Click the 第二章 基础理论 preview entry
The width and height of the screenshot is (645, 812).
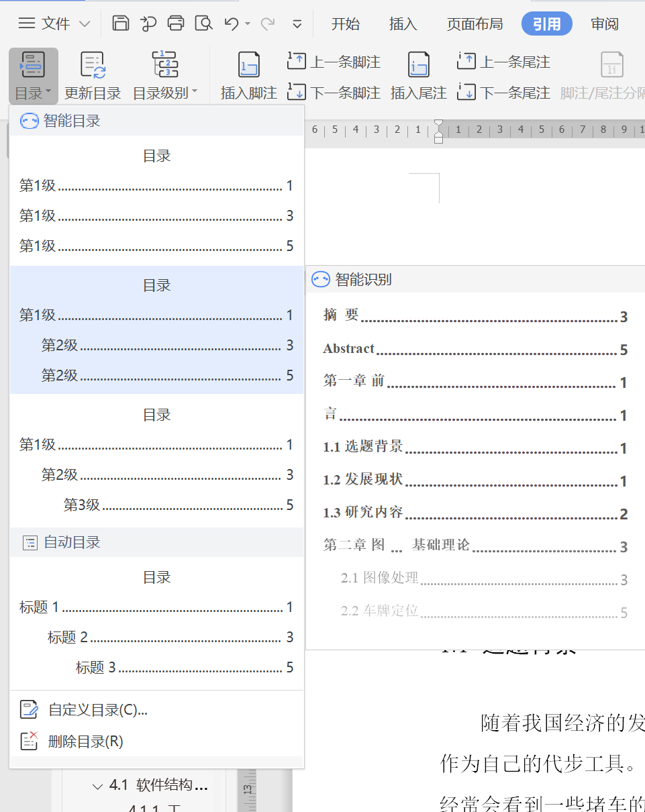coord(475,546)
